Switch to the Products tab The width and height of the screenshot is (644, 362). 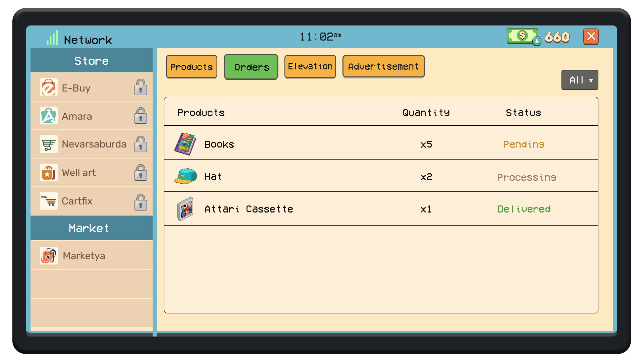192,66
